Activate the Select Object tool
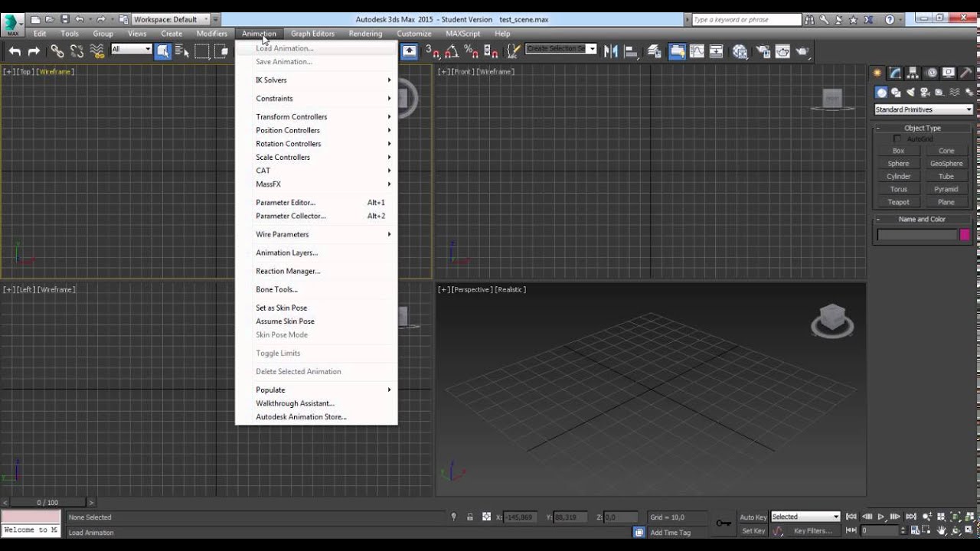Screen dimensions: 980x551 163,51
